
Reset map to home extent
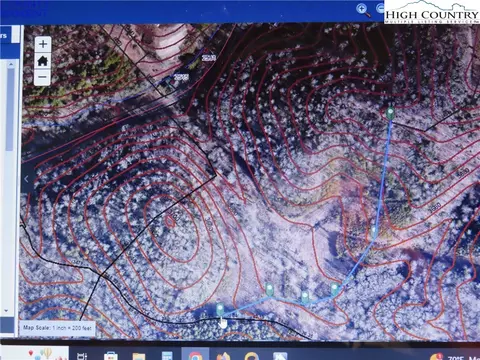click(43, 61)
